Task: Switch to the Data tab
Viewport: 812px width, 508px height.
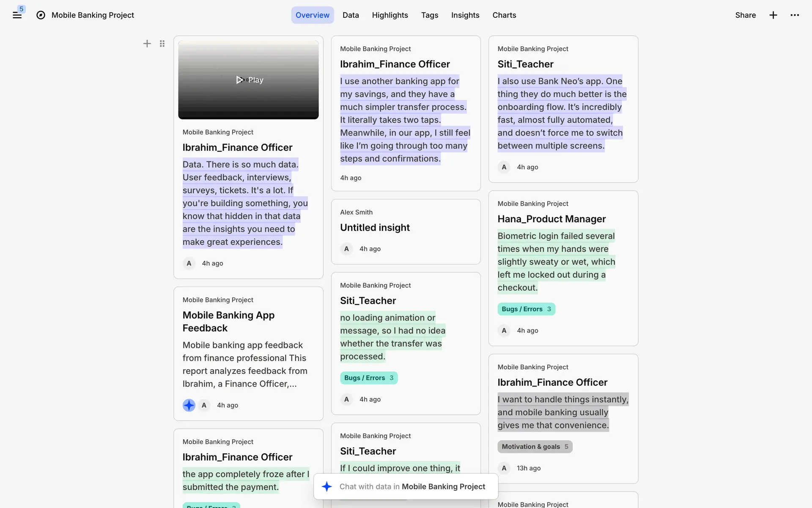Action: (351, 15)
